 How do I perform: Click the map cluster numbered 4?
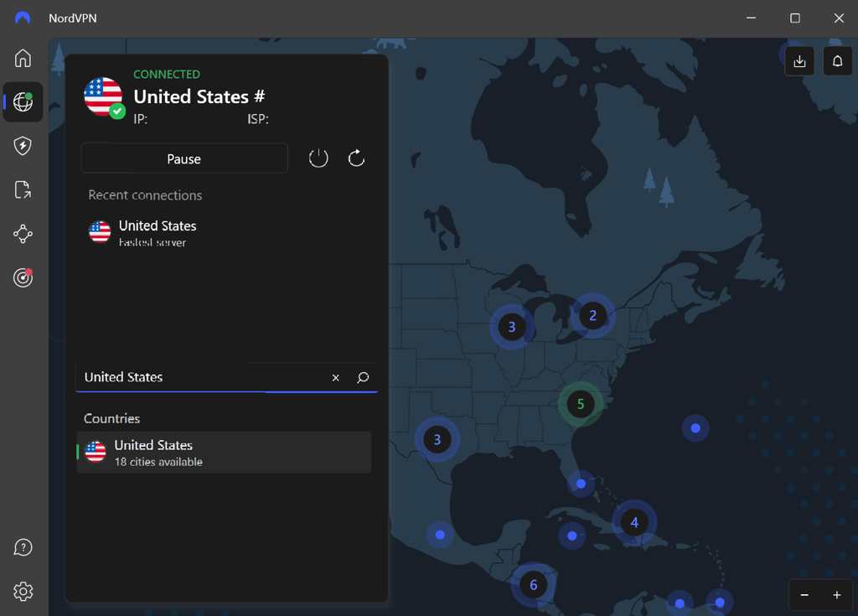tap(634, 522)
